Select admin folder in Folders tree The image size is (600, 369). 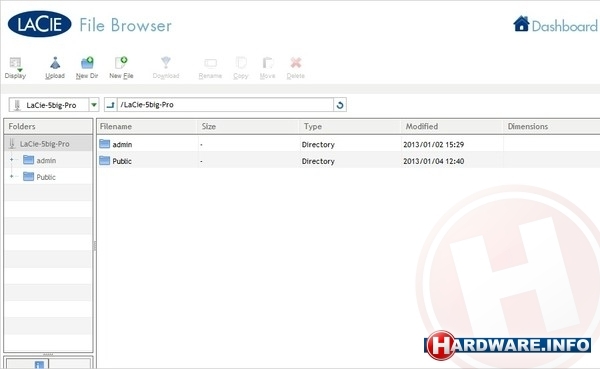39,160
